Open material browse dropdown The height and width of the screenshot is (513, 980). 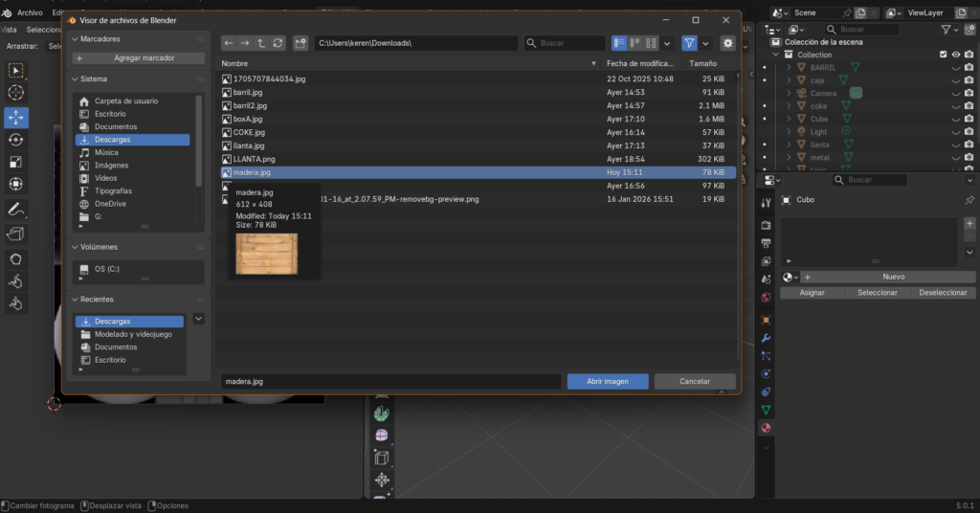coord(790,277)
